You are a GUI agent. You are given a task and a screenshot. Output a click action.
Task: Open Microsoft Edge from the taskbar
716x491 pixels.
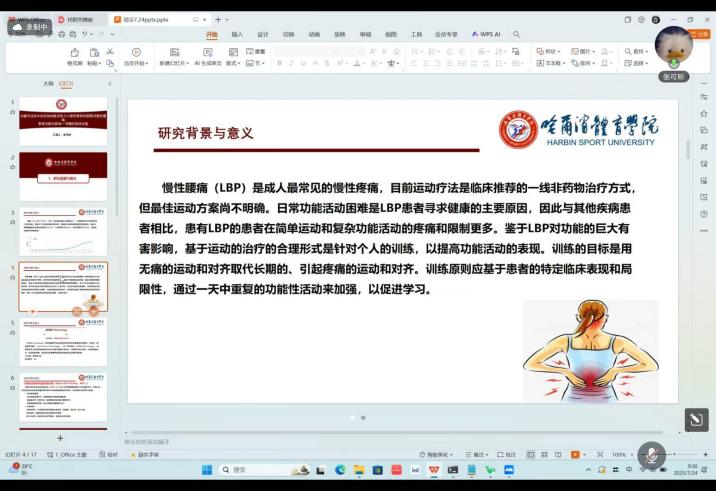coord(340,470)
